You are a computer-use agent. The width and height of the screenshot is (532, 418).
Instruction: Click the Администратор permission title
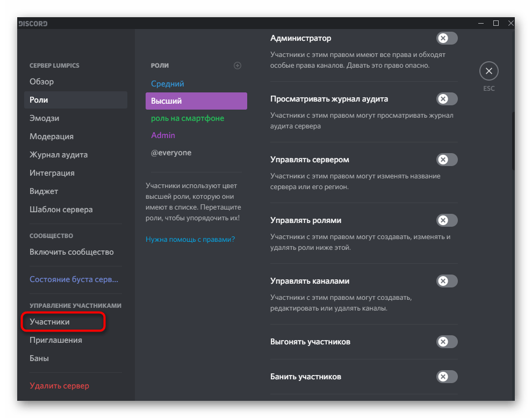click(x=300, y=38)
